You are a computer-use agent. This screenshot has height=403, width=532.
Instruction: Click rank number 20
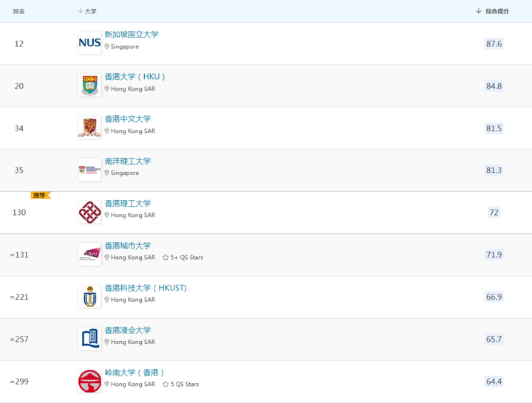tap(19, 86)
